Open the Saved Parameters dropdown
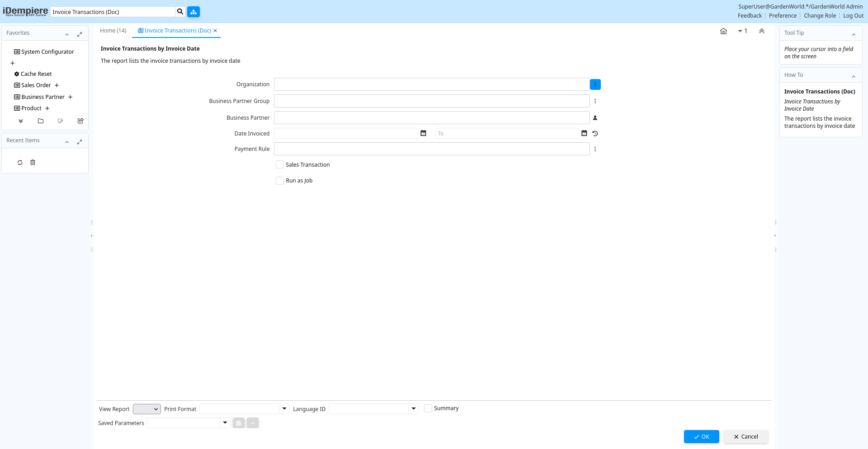The height and width of the screenshot is (449, 868). coord(225,423)
